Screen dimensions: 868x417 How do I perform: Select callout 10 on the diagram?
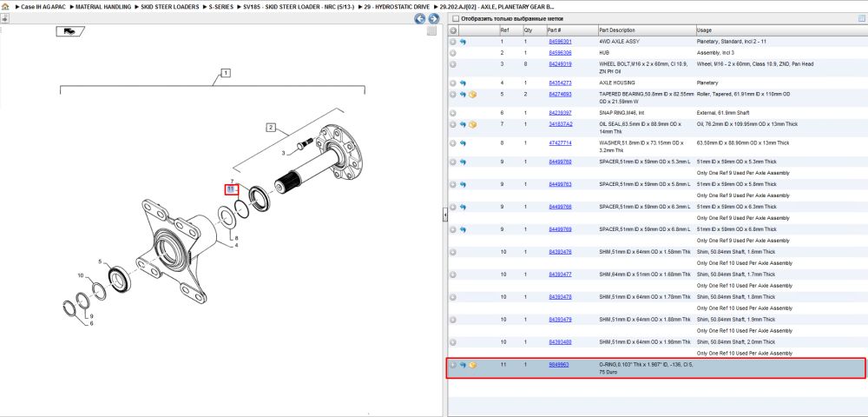tap(80, 275)
